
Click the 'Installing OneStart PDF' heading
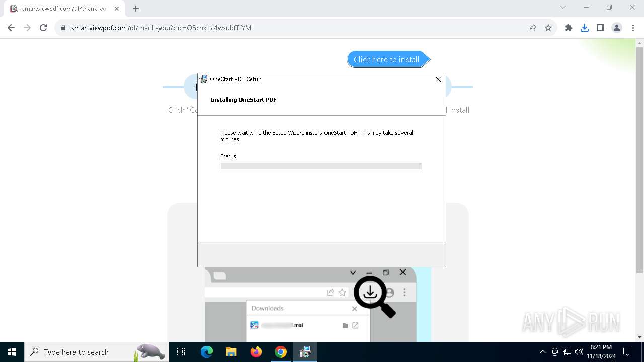[244, 100]
